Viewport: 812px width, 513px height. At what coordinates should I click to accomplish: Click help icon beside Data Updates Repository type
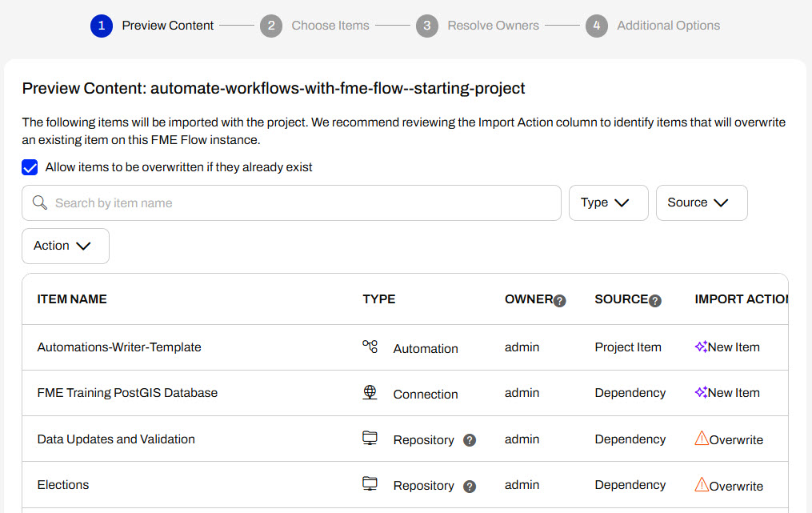[470, 440]
